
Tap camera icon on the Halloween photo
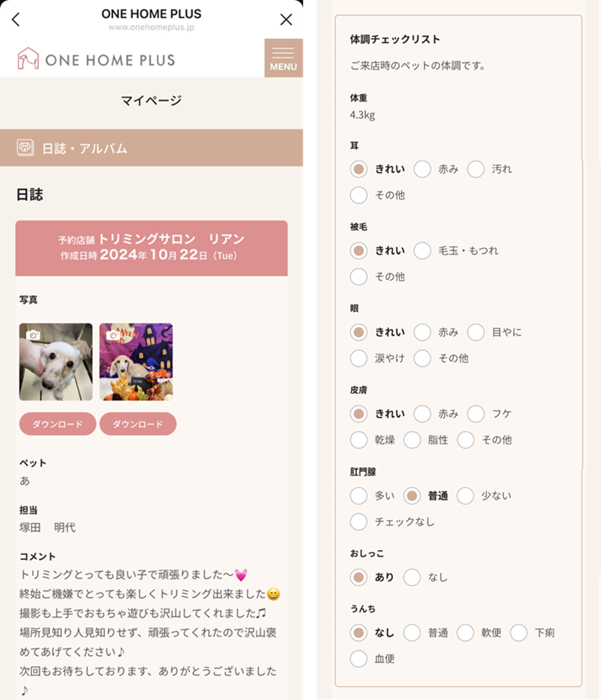[113, 335]
